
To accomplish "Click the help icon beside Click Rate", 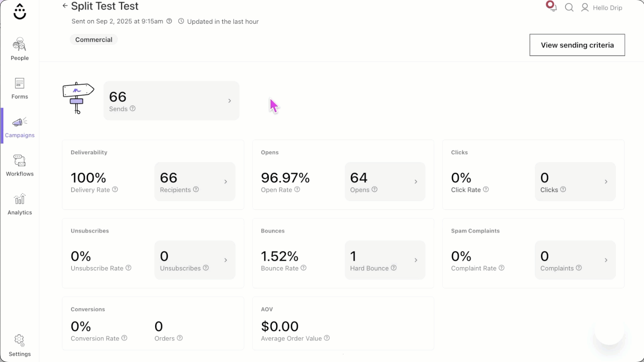I will [x=486, y=189].
